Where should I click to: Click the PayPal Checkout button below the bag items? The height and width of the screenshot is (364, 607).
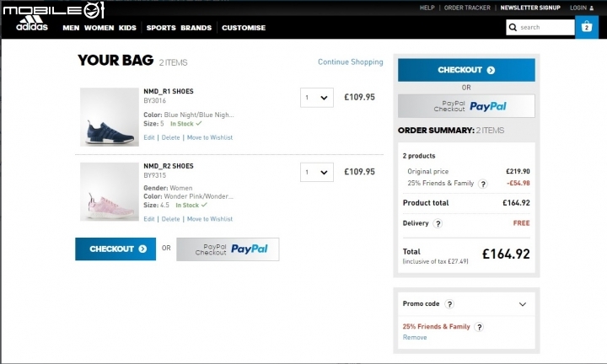pyautogui.click(x=228, y=249)
